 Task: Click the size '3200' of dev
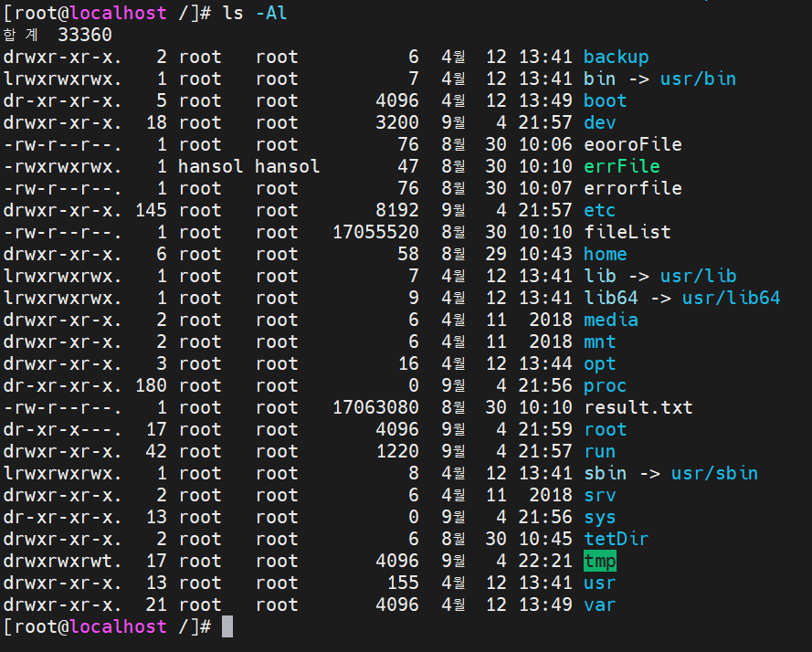[397, 122]
